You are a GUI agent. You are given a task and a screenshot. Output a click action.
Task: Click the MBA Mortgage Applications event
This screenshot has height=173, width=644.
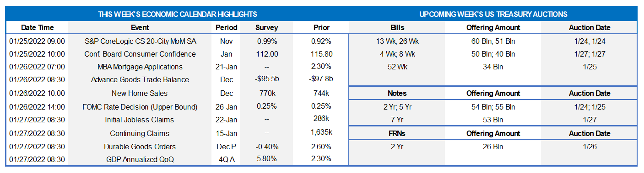point(140,67)
